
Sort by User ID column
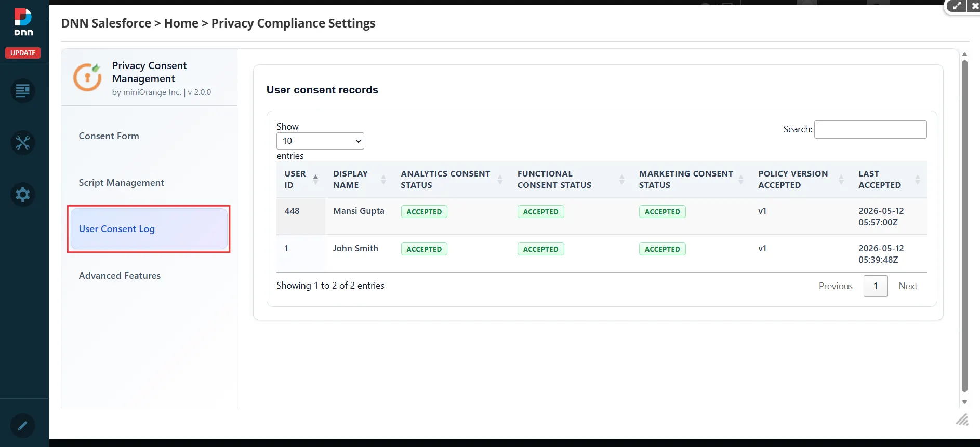pos(301,179)
